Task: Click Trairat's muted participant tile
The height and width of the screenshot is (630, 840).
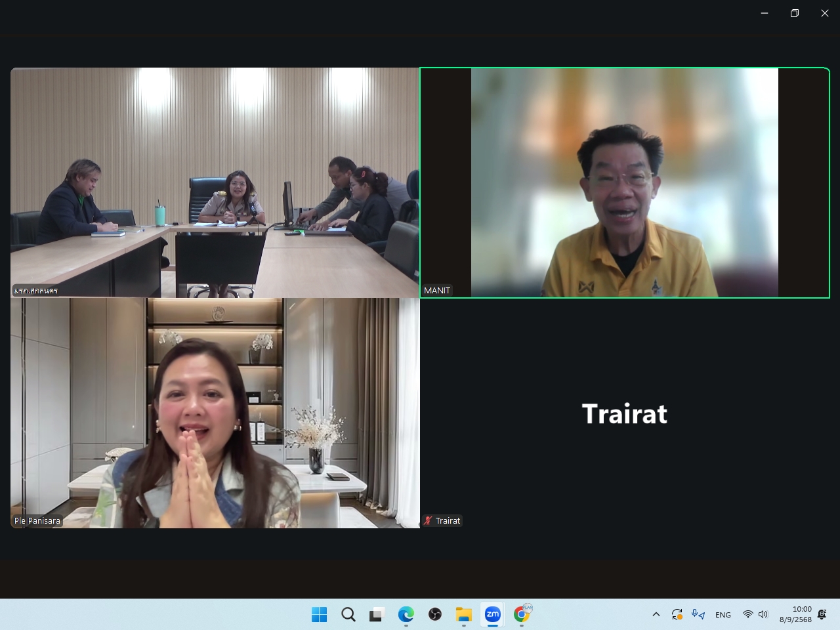Action: pyautogui.click(x=624, y=413)
